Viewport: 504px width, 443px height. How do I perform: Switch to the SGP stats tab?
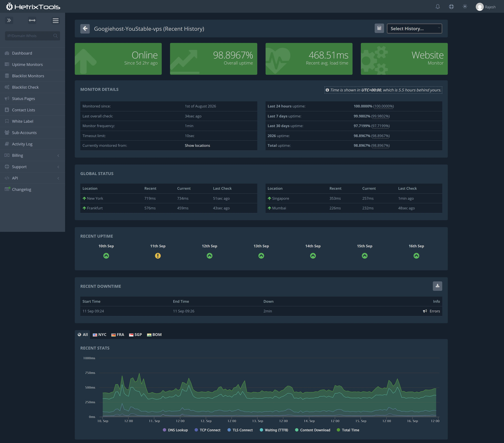[x=135, y=334]
